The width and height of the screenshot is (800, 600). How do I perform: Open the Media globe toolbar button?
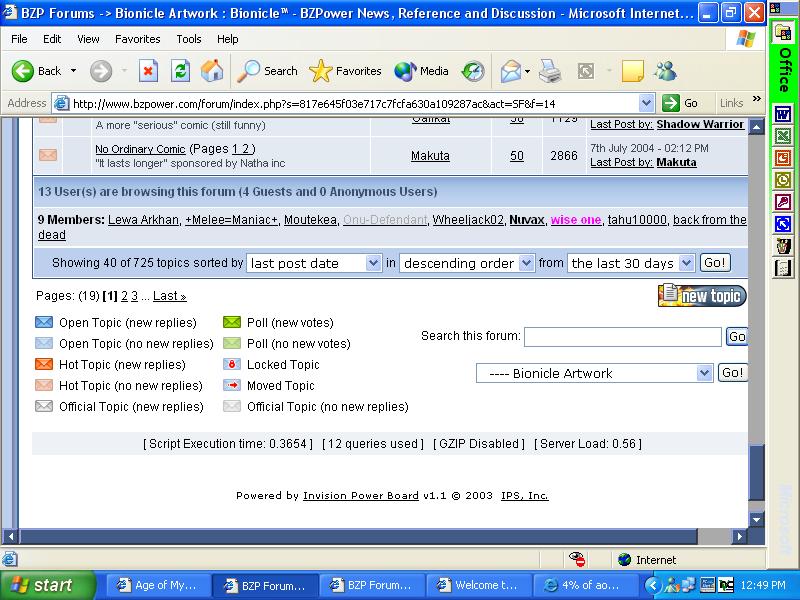pos(421,71)
